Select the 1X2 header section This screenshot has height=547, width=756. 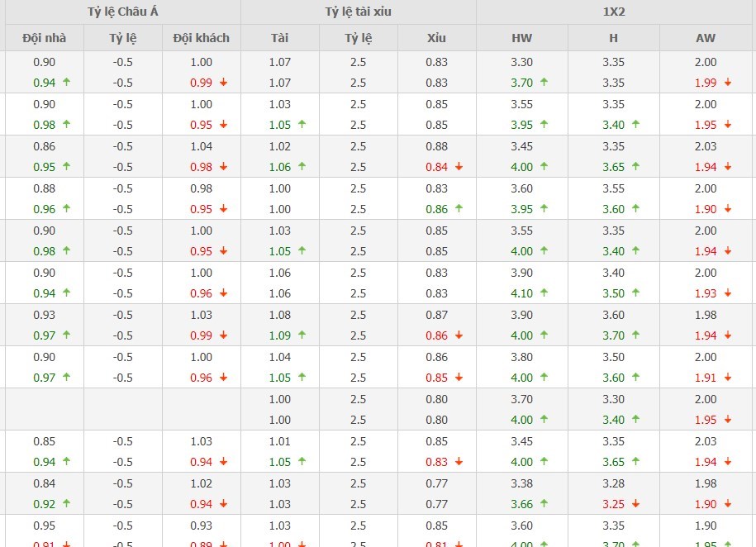616,12
